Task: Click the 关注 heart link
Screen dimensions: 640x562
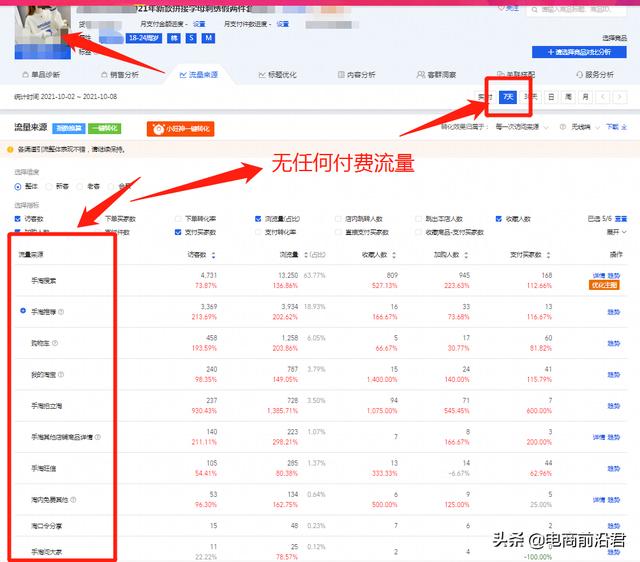Action: (508, 8)
